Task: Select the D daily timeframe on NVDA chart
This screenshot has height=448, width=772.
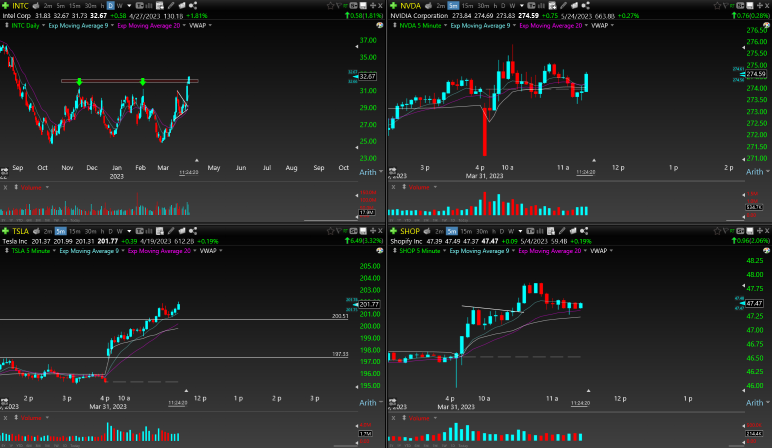Action: click(503, 5)
